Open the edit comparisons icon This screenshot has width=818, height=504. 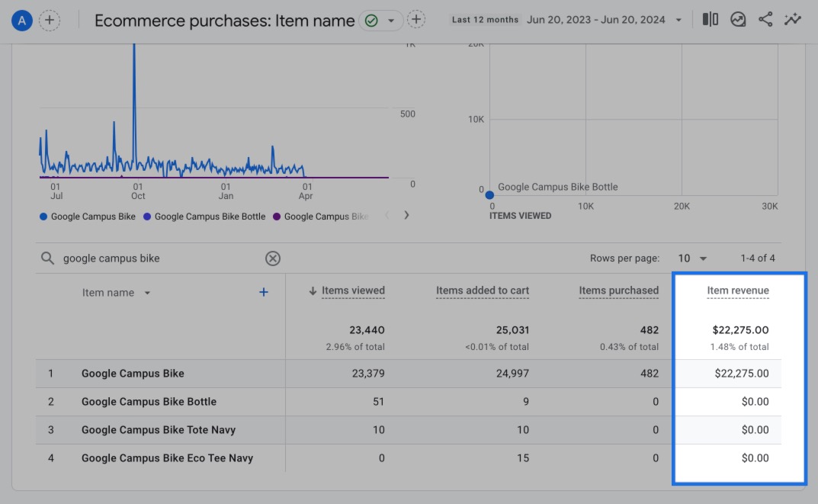[x=710, y=20]
